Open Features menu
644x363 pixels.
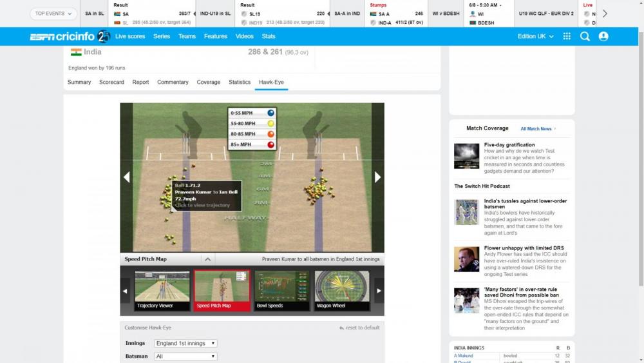point(216,36)
